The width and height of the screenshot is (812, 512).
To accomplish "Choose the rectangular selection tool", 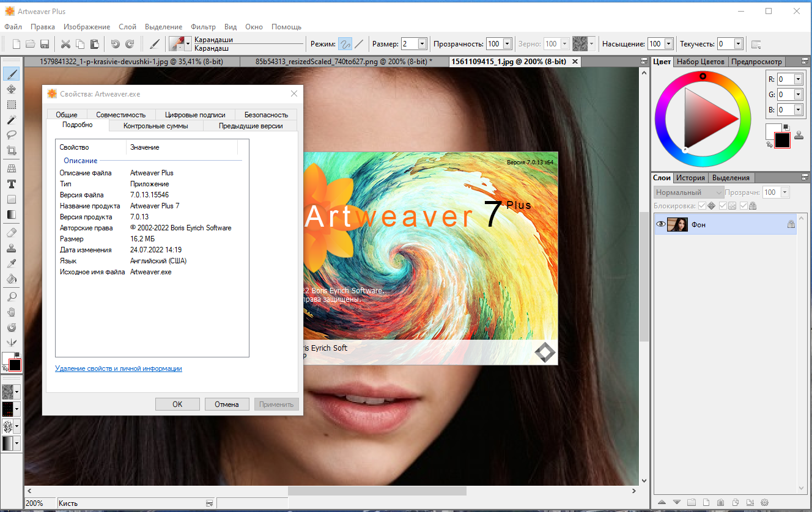I will 11,104.
